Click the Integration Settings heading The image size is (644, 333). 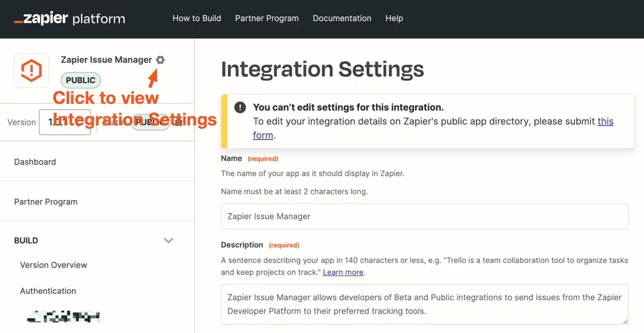click(x=322, y=69)
